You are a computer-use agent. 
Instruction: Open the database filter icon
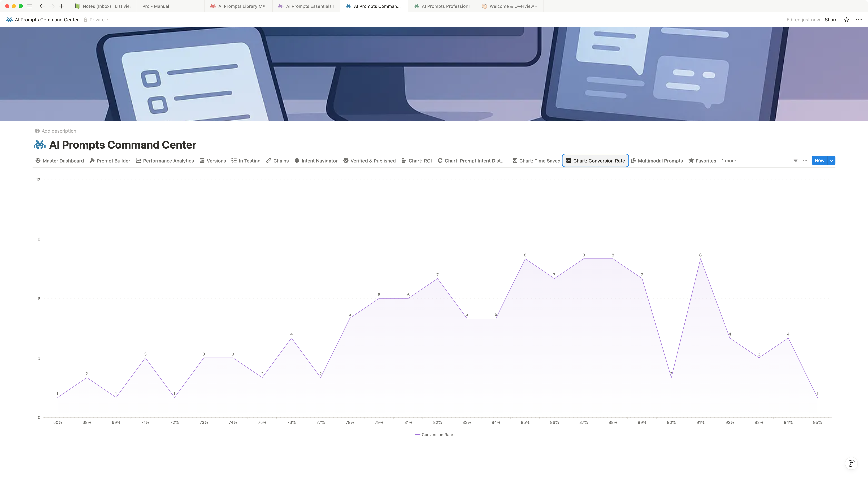(x=796, y=160)
